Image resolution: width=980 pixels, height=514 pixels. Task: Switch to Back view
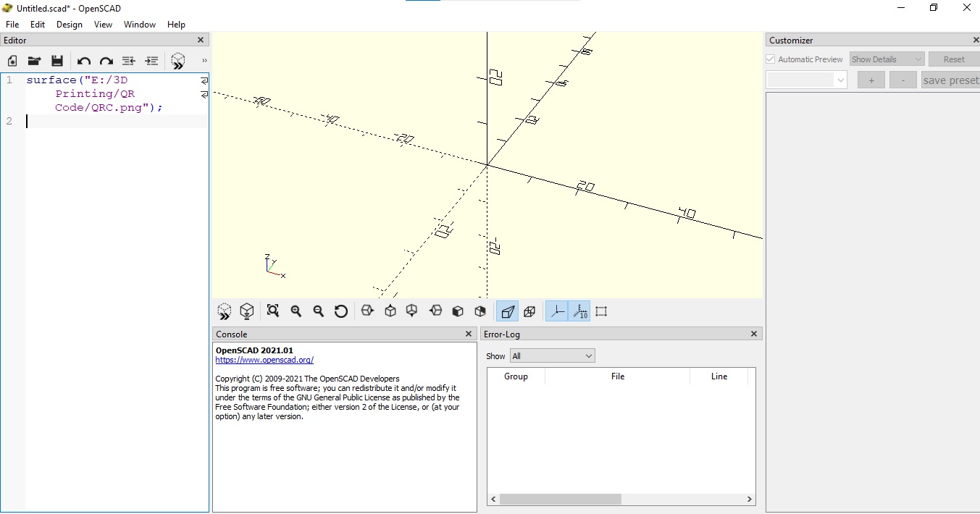(480, 311)
